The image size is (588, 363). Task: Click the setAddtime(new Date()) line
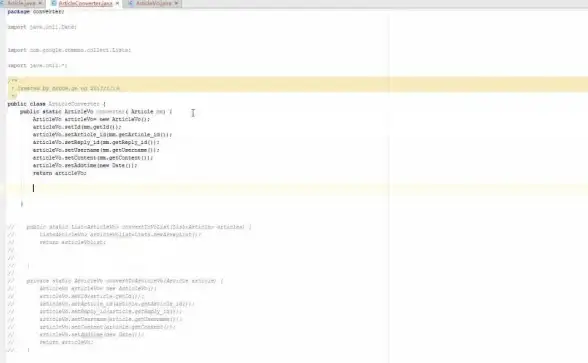[x=85, y=165]
